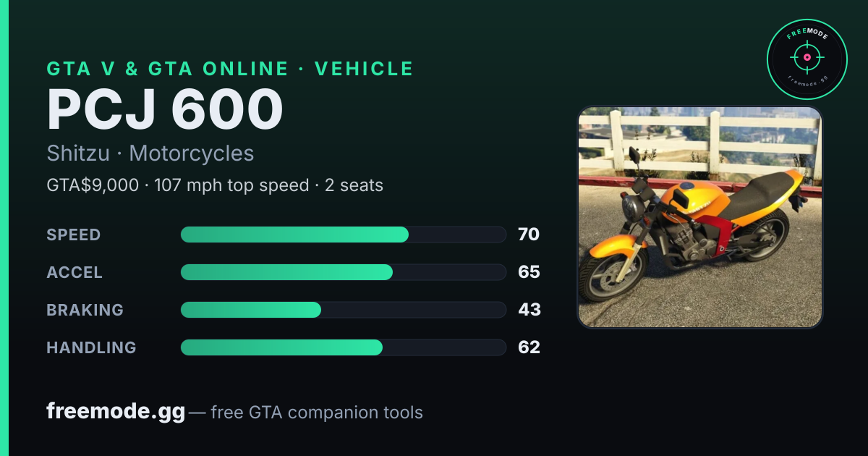Image resolution: width=868 pixels, height=456 pixels.
Task: Click the speed value 70
Action: pos(529,235)
